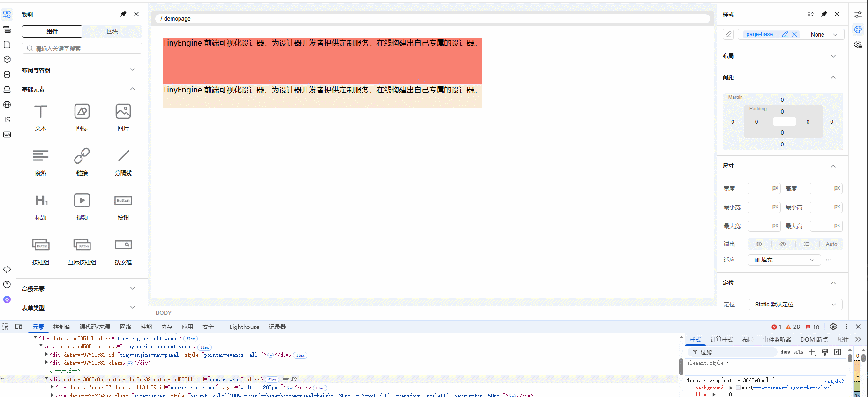Click the 请输入关键字搜索 search field

(x=82, y=48)
